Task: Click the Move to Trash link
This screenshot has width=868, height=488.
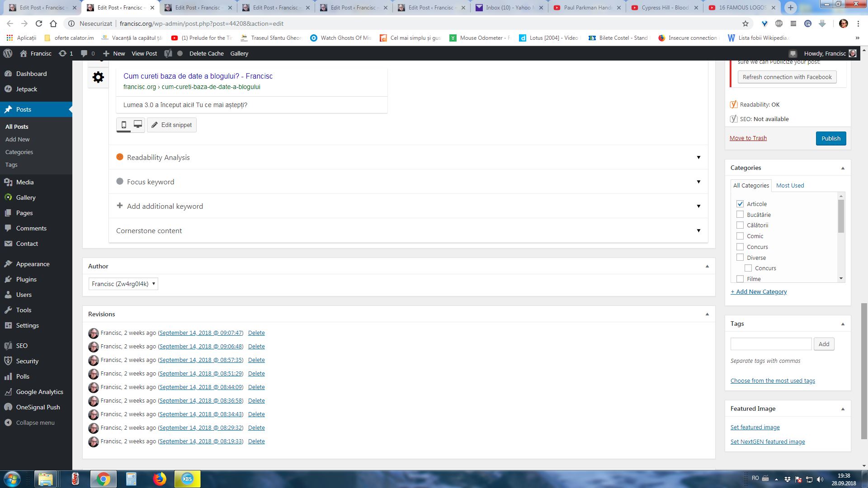Action: [x=748, y=138]
